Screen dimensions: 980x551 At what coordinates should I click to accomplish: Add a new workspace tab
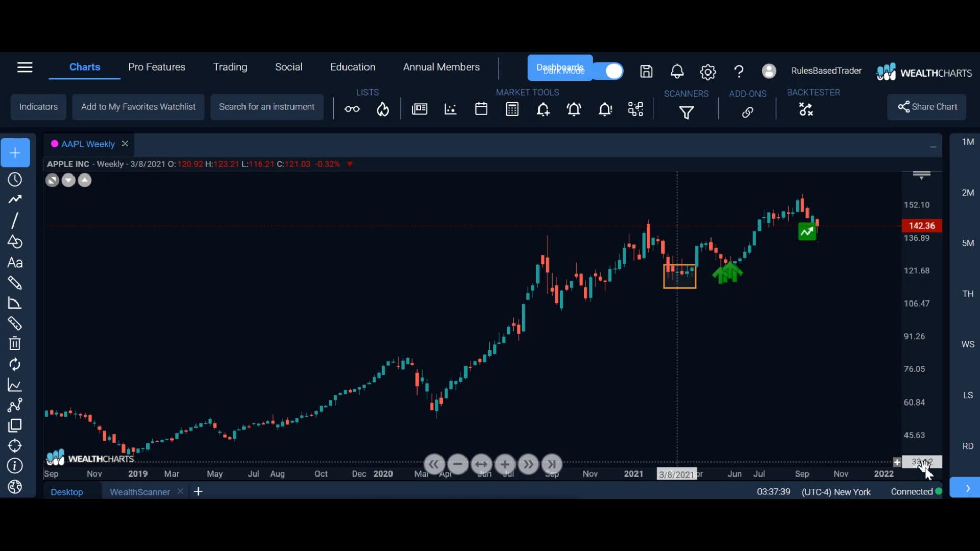(199, 491)
